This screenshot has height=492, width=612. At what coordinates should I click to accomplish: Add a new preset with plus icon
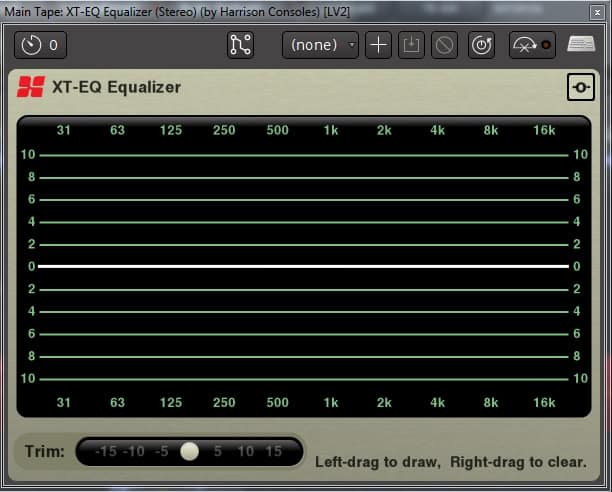click(x=378, y=45)
